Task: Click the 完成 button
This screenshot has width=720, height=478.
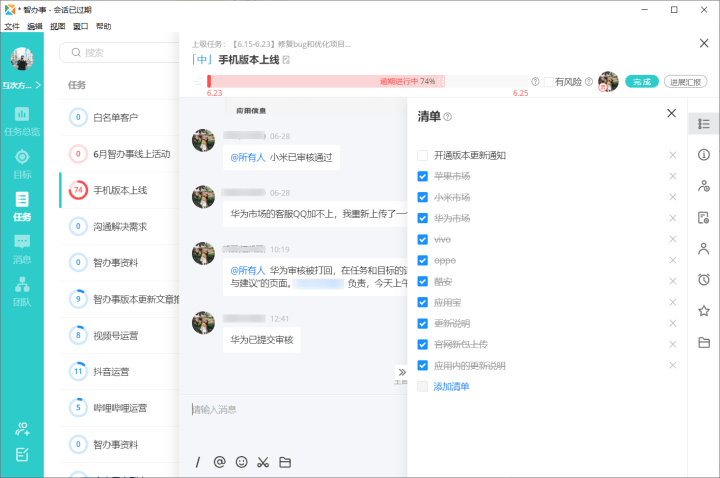Action: tap(642, 82)
